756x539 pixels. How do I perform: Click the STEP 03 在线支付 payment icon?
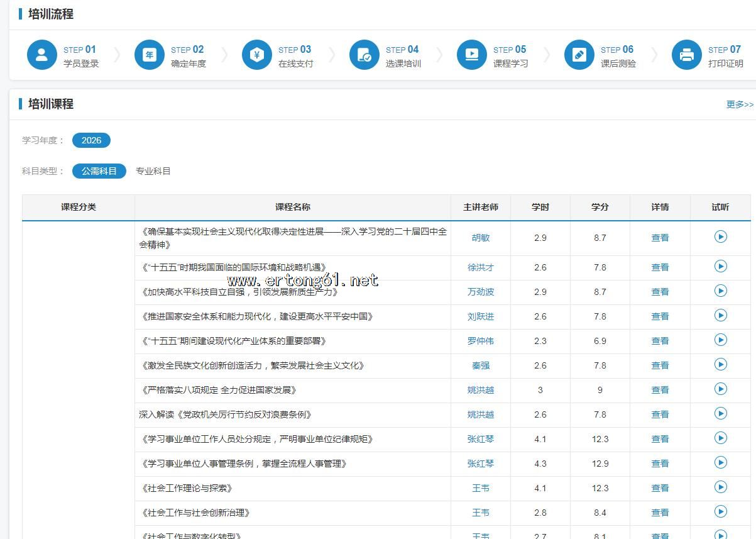pyautogui.click(x=257, y=55)
